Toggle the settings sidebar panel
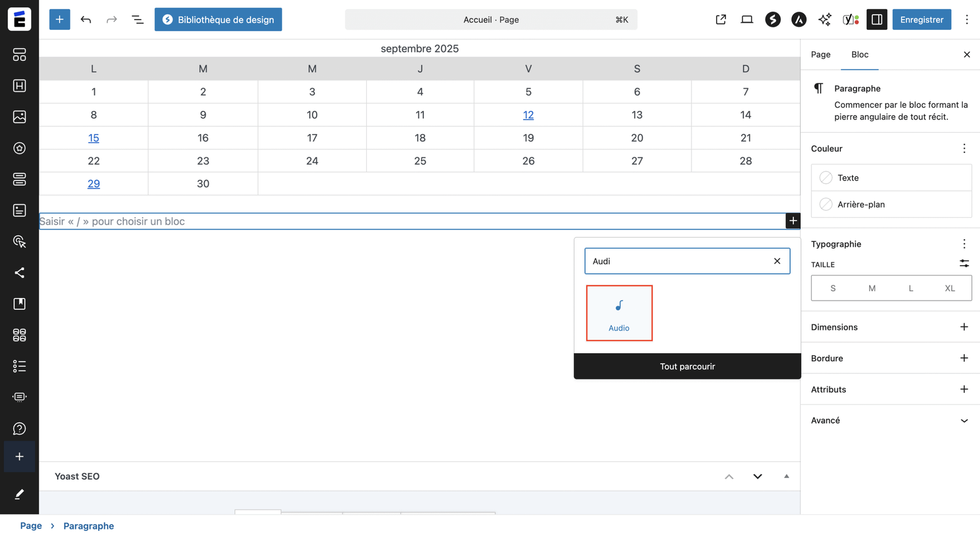The image size is (980, 535). pos(876,20)
